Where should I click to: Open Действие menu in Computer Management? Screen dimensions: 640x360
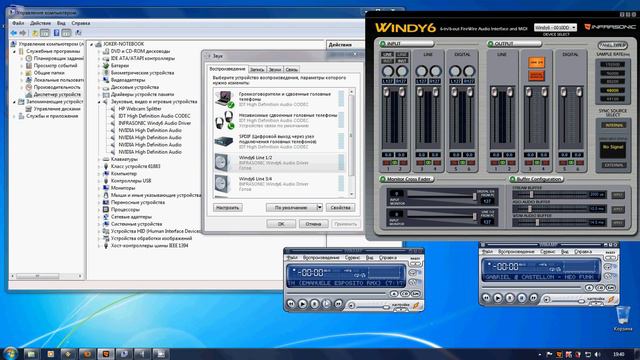click(x=40, y=23)
